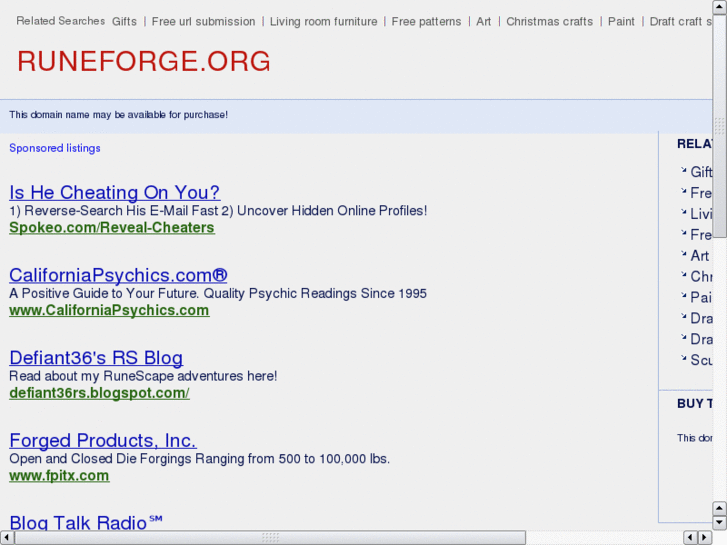Click 'Open and Closed Die Forgings' description
The height and width of the screenshot is (545, 727).
point(199,459)
